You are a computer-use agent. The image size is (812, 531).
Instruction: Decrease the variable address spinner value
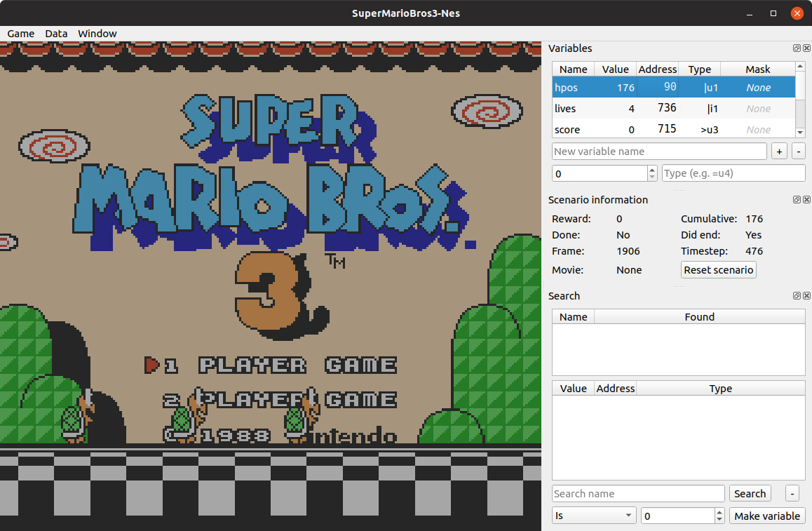click(x=652, y=177)
